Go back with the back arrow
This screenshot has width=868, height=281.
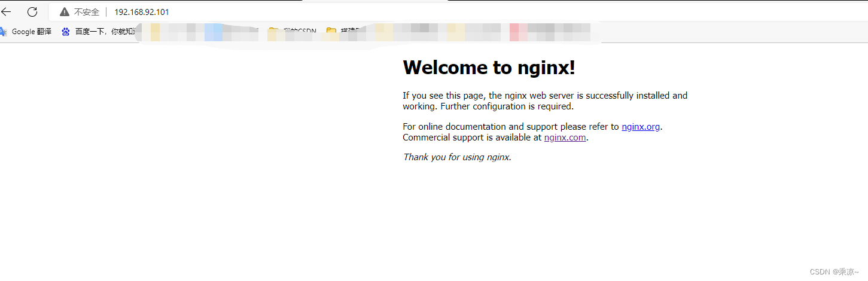point(6,11)
